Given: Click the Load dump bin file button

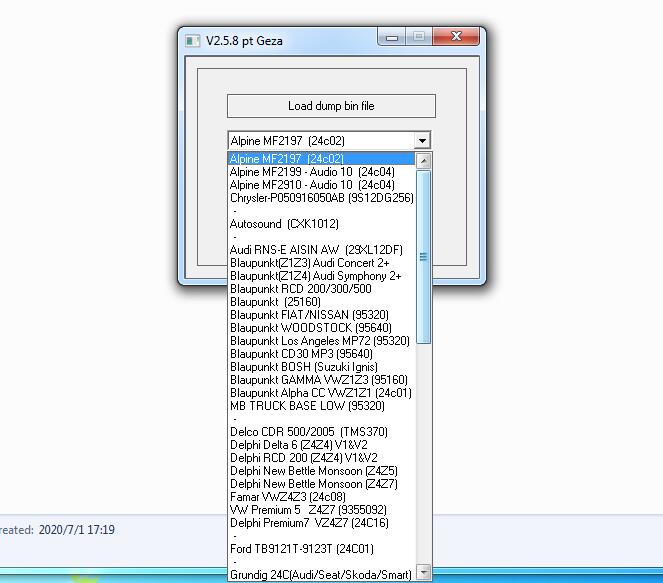Looking at the screenshot, I should click(331, 106).
